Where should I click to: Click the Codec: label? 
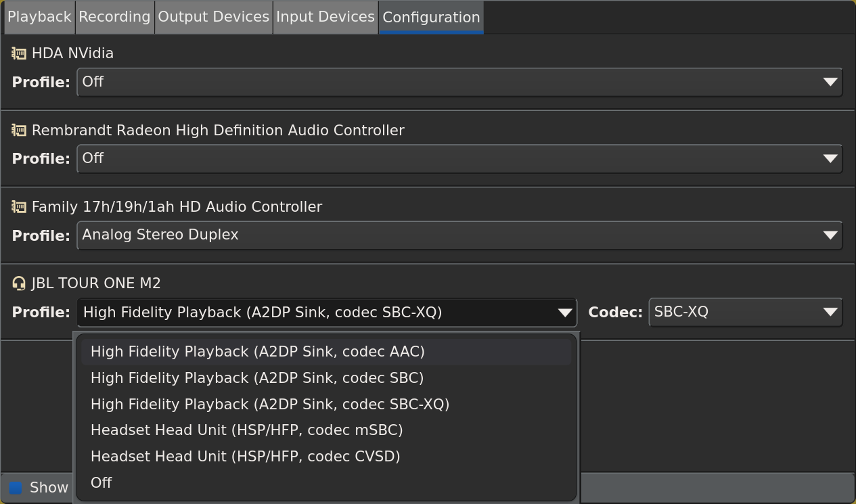point(615,313)
